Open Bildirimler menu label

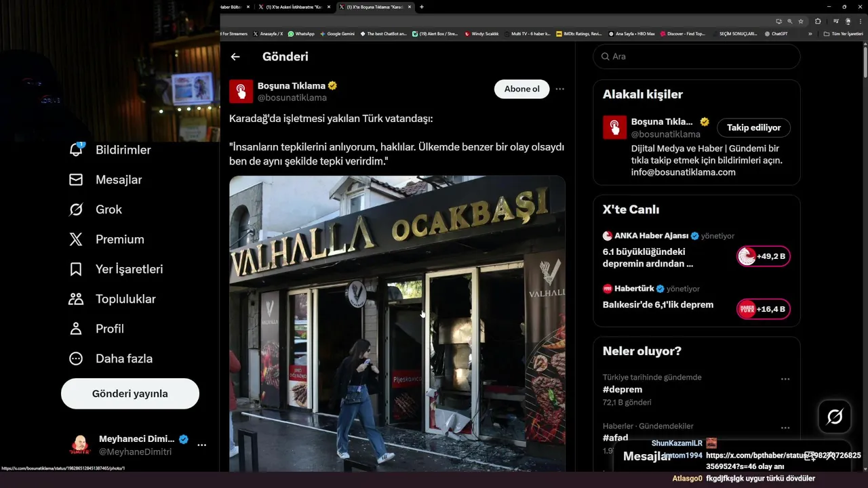tap(123, 150)
